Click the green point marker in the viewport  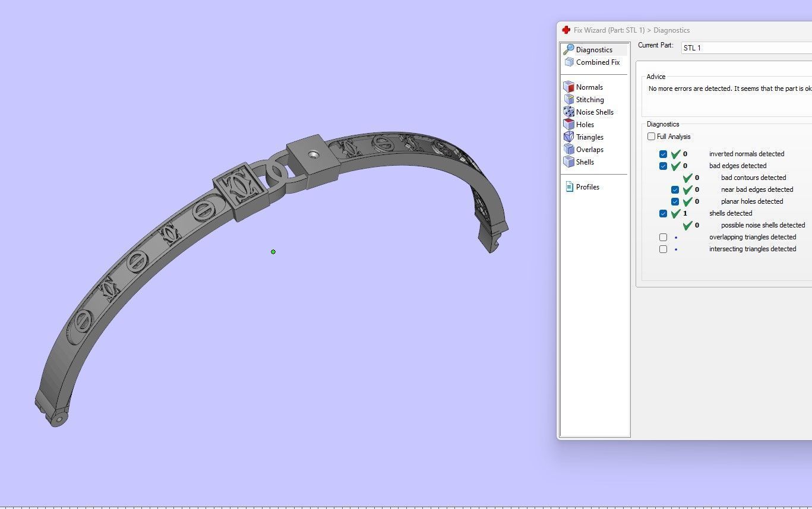tap(273, 252)
